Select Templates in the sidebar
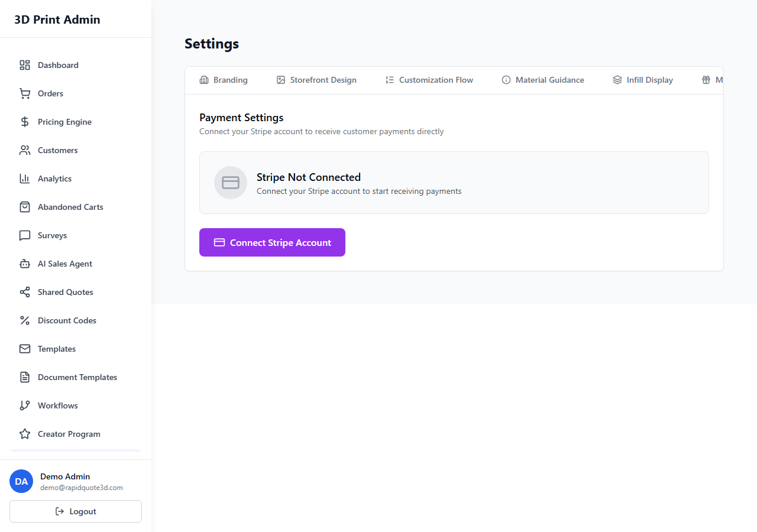 tap(76, 349)
